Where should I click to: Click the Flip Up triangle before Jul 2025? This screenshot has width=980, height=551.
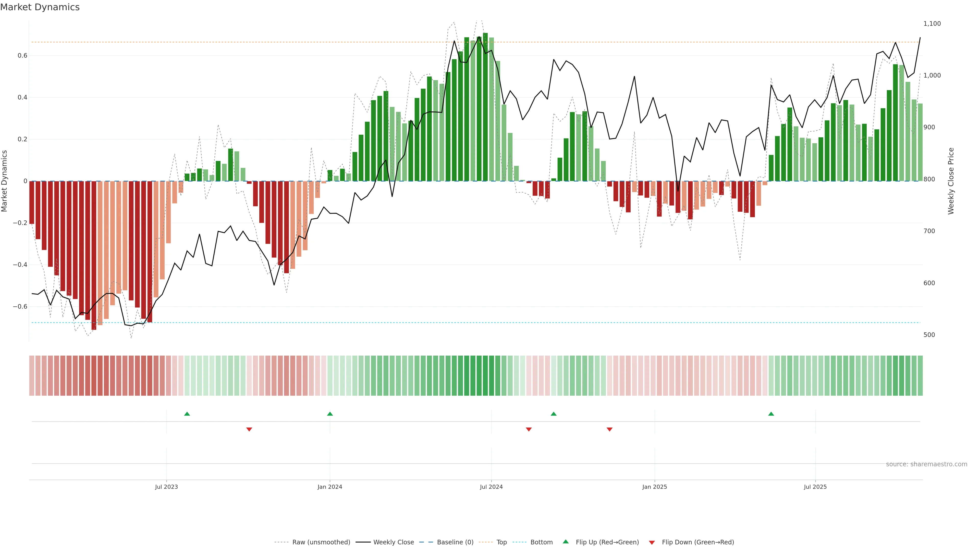coord(771,414)
